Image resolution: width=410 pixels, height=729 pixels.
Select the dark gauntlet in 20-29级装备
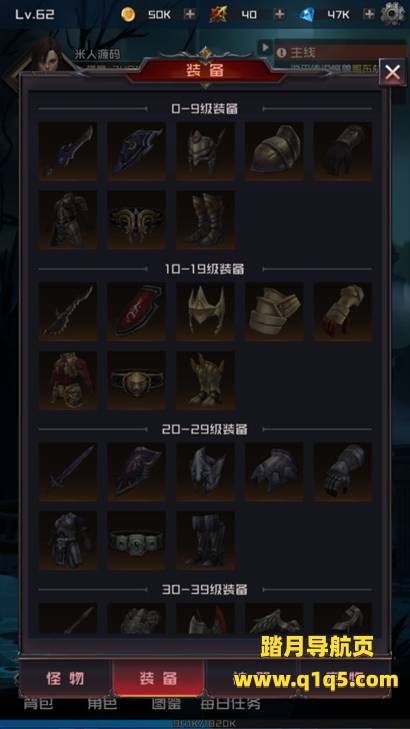(x=343, y=471)
